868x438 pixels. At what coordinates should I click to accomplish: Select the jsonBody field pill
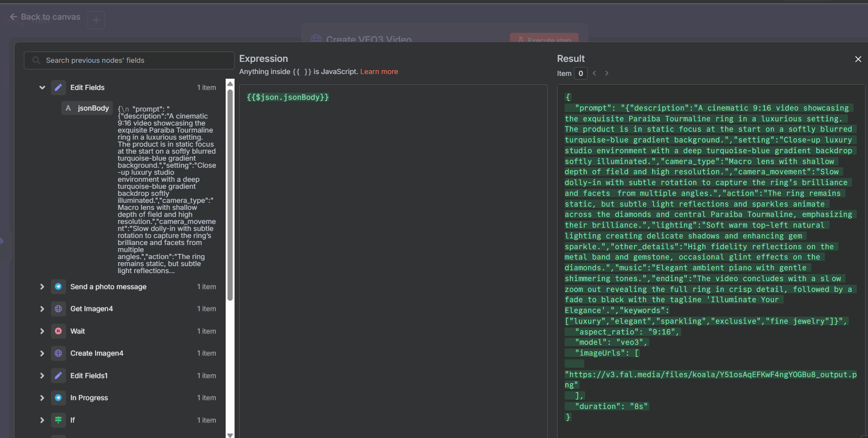pyautogui.click(x=88, y=108)
